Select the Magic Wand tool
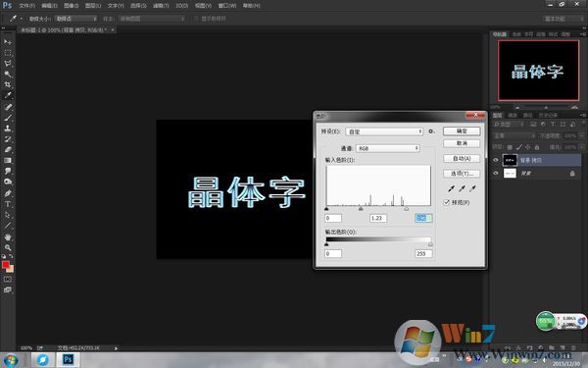Screen dimensions: 588x368 [x=8, y=74]
